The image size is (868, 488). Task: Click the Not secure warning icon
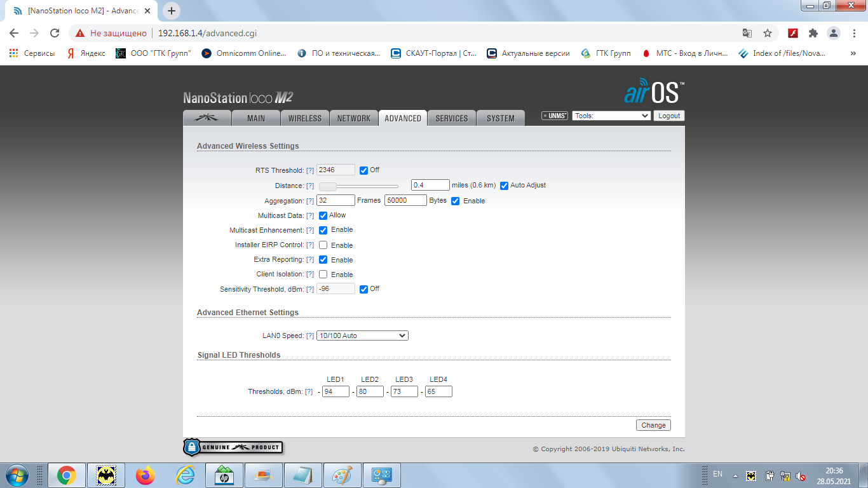tap(79, 33)
